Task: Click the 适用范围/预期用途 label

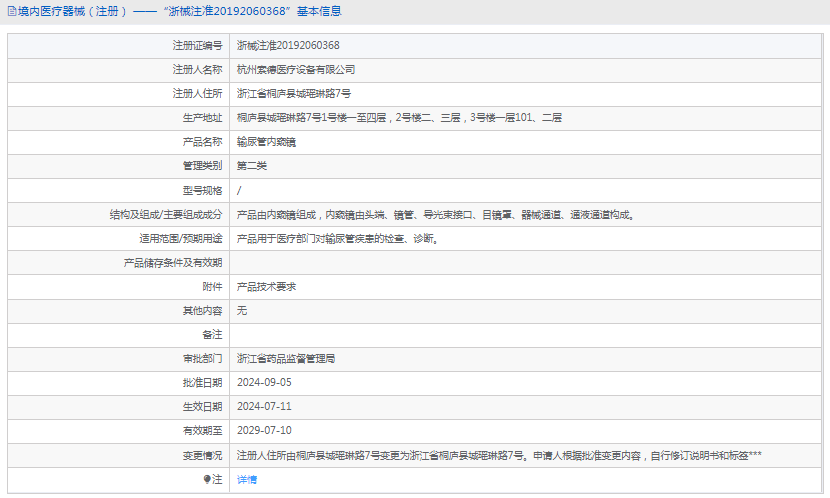Action: click(x=181, y=239)
